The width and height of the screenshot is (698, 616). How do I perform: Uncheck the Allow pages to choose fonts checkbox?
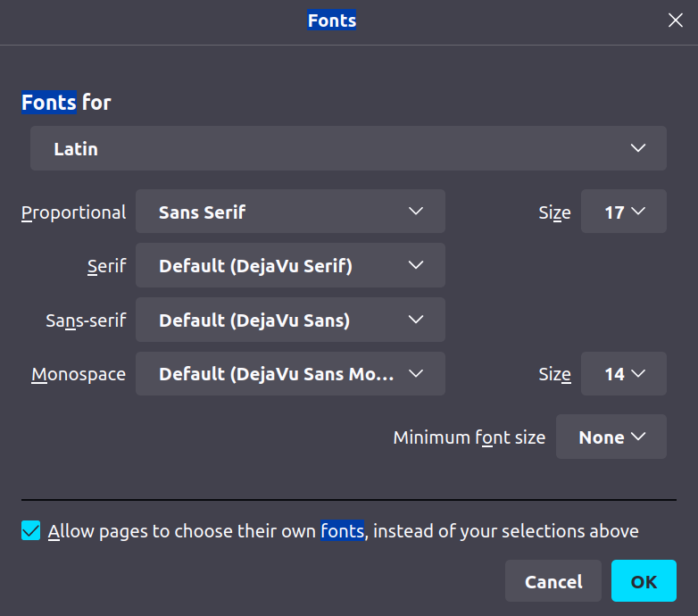click(31, 531)
